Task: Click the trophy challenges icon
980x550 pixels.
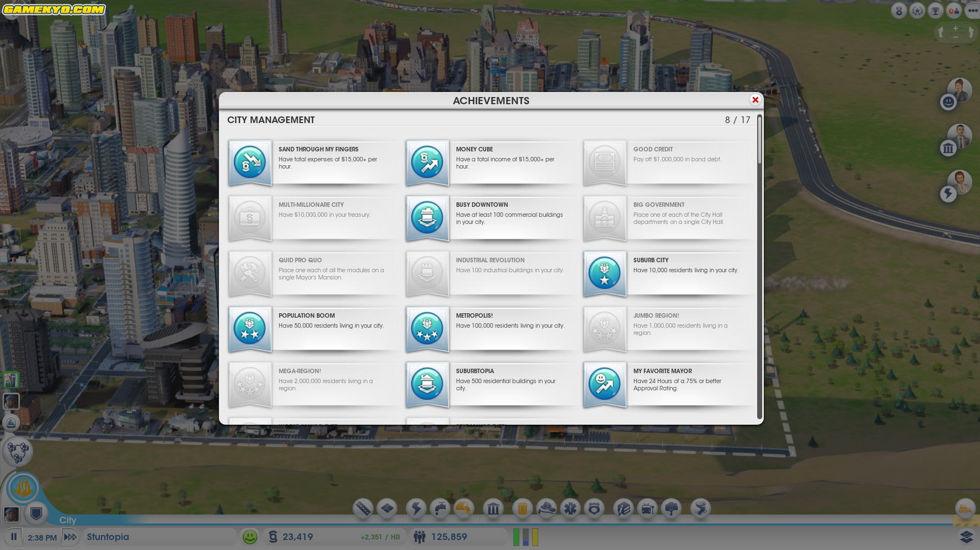Action: (936, 11)
